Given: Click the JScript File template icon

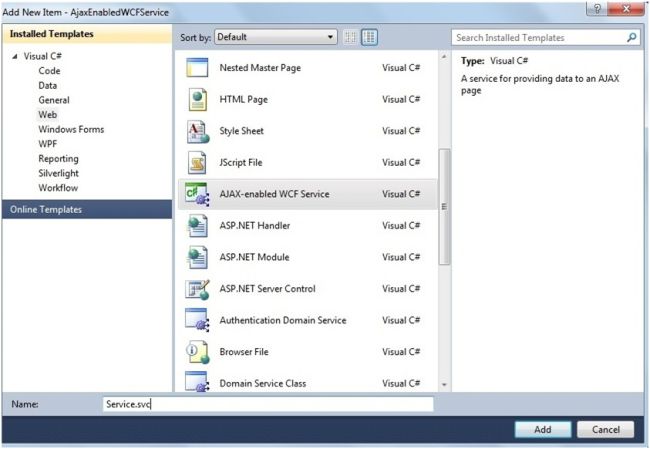Looking at the screenshot, I should pos(197,163).
